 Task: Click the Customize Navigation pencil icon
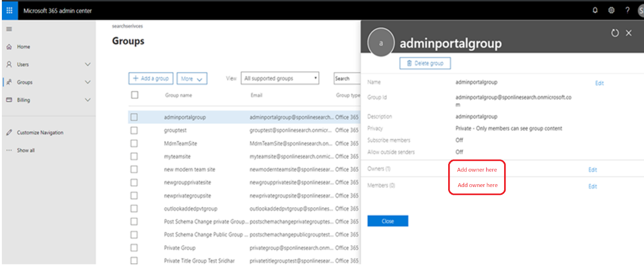click(9, 132)
